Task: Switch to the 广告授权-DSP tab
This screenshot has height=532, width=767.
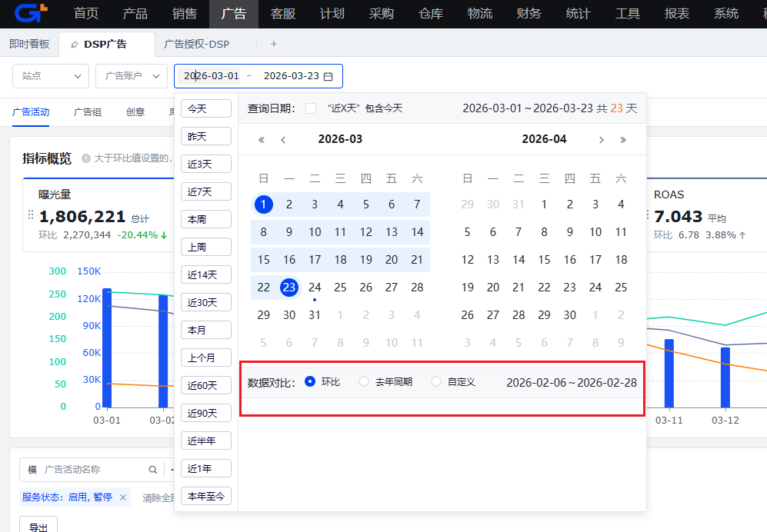Action: tap(197, 44)
